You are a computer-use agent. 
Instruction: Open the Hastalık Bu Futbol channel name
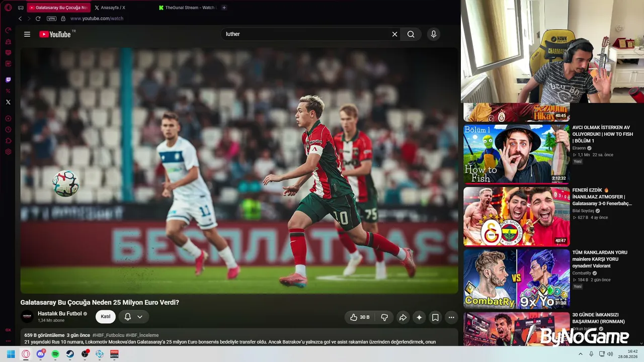tap(59, 314)
